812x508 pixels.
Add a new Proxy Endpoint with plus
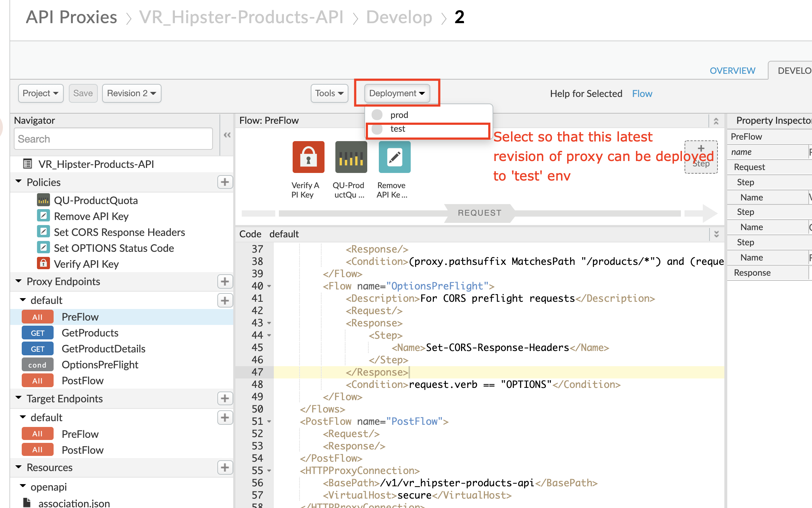click(x=225, y=281)
